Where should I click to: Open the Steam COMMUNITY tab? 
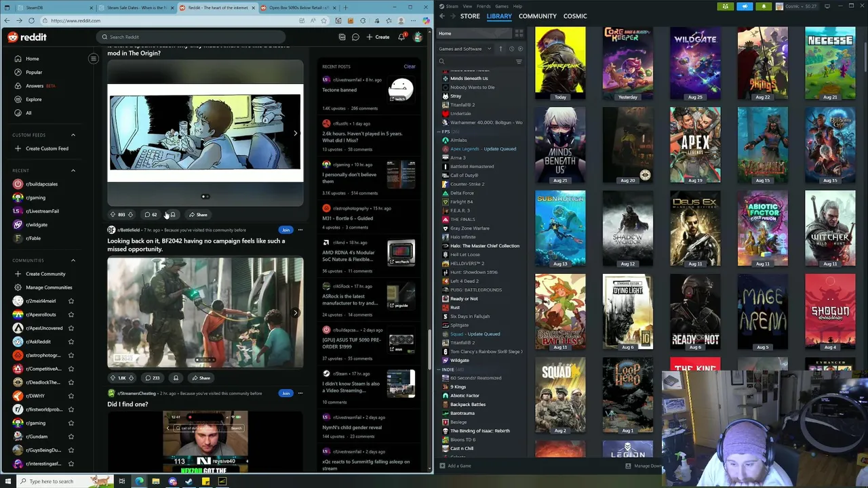tap(538, 16)
